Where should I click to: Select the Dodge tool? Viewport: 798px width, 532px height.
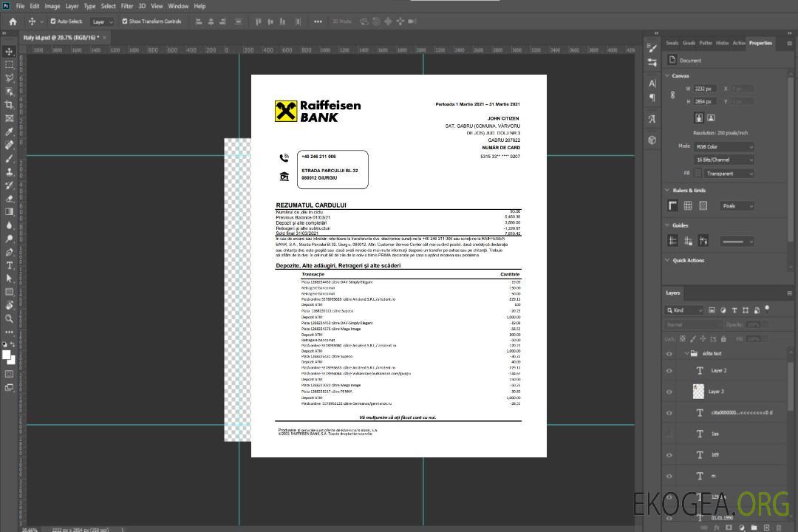pos(9,238)
